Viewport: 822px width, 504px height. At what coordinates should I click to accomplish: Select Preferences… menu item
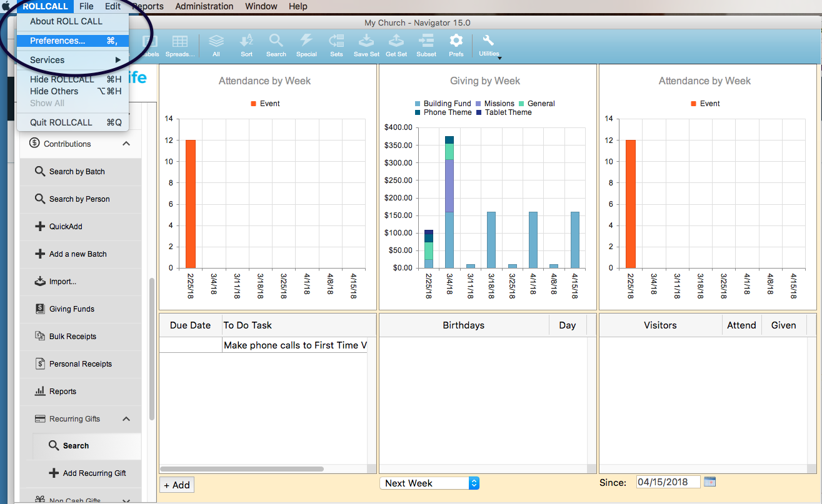[73, 41]
